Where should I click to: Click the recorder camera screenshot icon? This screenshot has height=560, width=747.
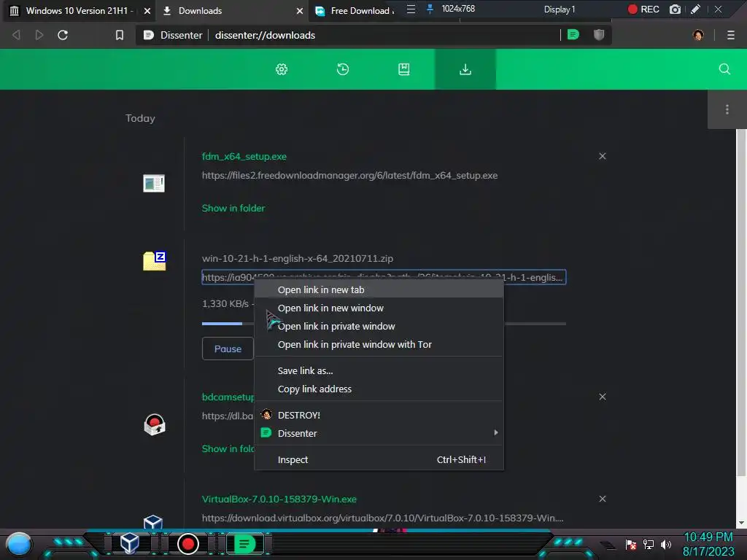(675, 9)
